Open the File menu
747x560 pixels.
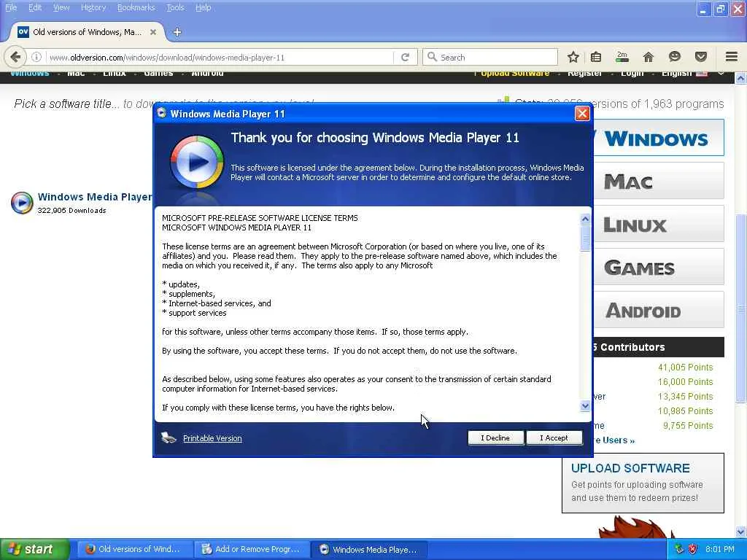click(x=11, y=7)
